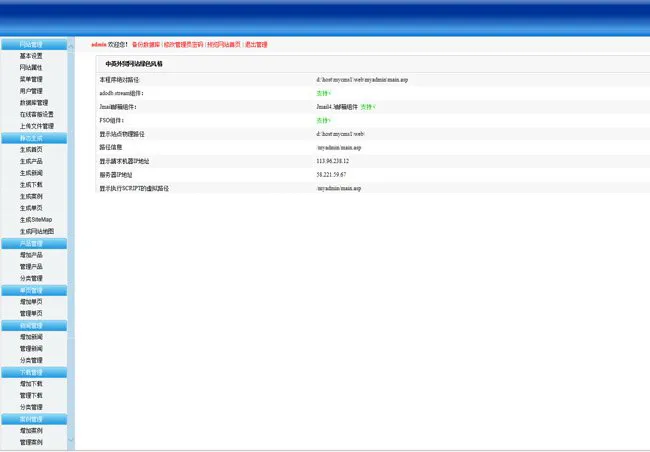The width and height of the screenshot is (650, 452).
Task: Toggle the 新闻管理 section header
Action: tap(34, 326)
